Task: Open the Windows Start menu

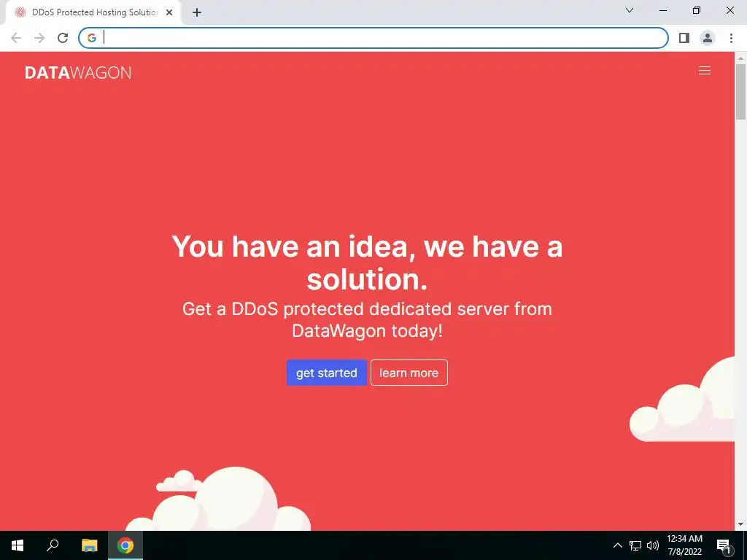Action: [x=18, y=545]
